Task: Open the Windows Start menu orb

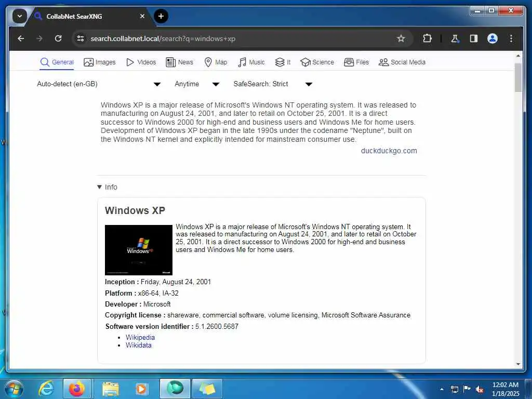Action: [x=14, y=389]
